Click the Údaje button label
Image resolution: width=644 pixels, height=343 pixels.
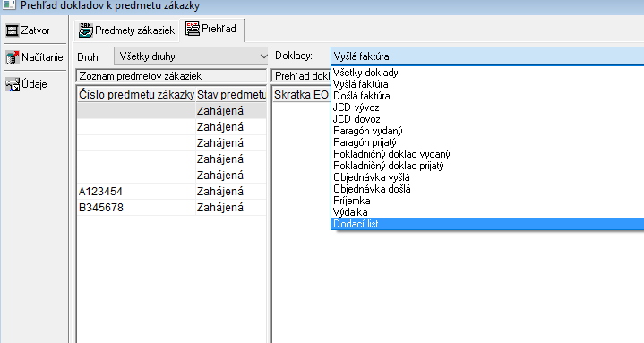[x=35, y=84]
